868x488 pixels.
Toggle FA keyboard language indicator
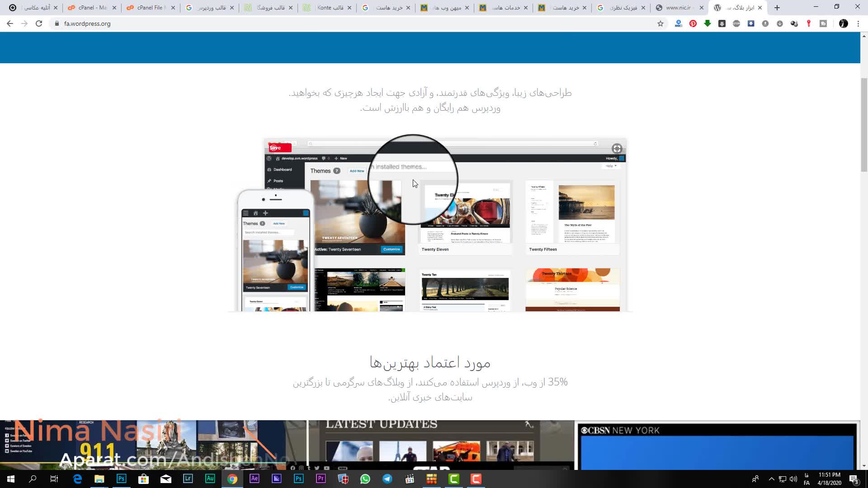pyautogui.click(x=807, y=479)
